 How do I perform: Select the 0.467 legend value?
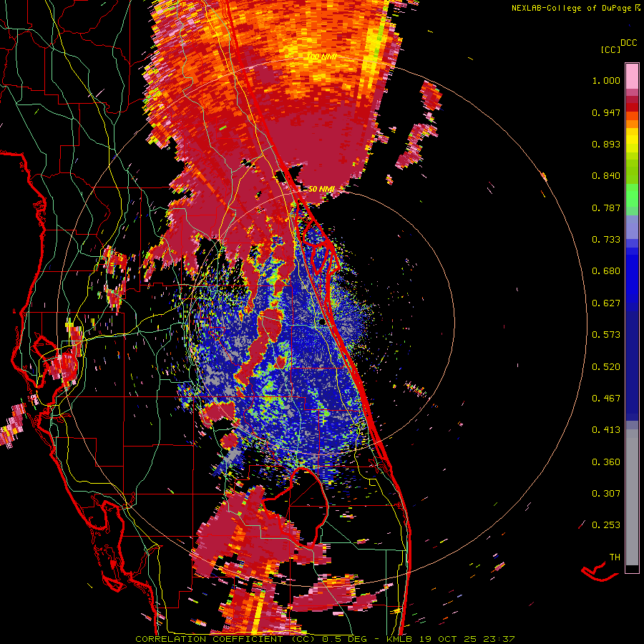click(x=606, y=399)
